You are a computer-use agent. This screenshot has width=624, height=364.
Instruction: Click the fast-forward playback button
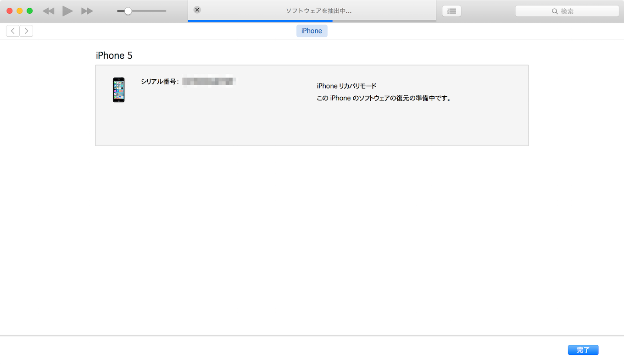[x=87, y=11]
